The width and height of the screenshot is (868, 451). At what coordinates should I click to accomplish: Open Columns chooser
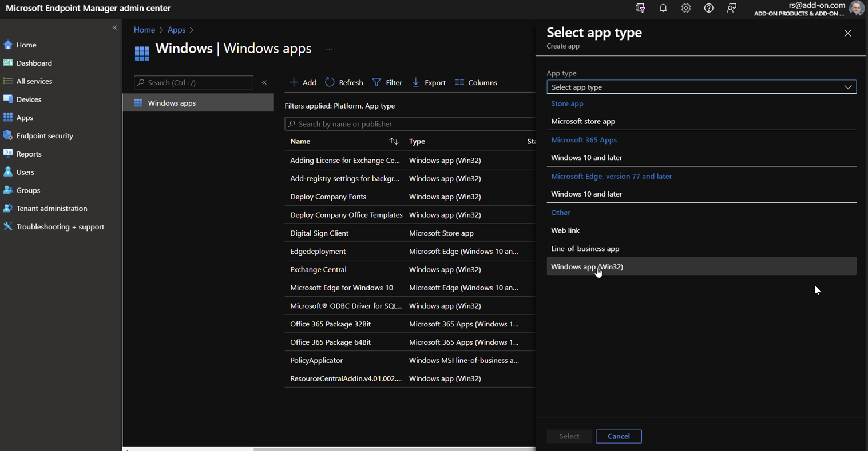coord(476,82)
